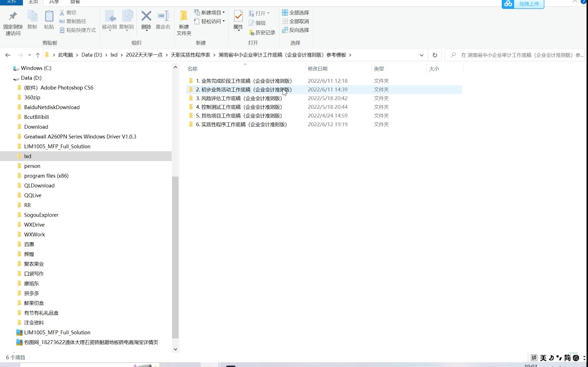This screenshot has width=588, height=367.
Task: Click the Delete (删除) icon
Action: point(146,21)
